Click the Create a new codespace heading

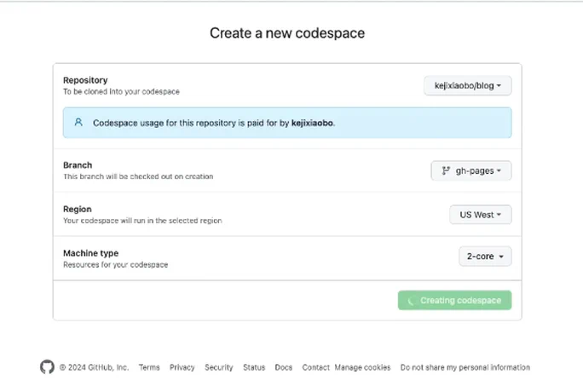pos(287,34)
